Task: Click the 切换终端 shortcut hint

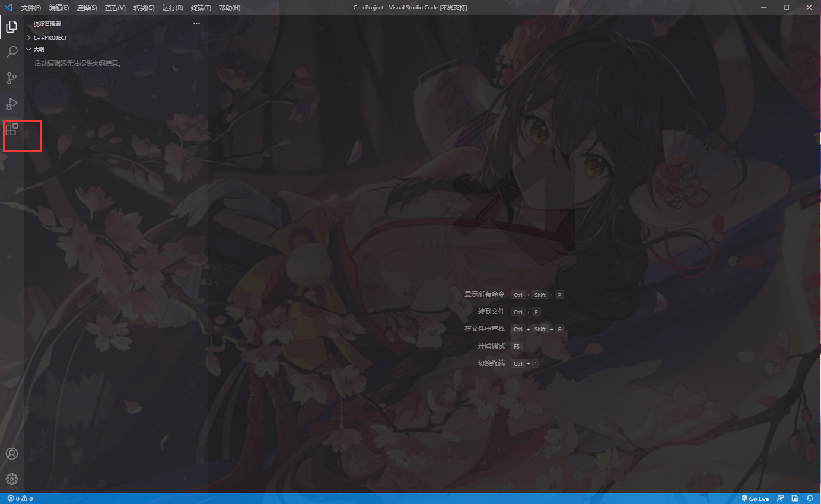Action: point(491,363)
